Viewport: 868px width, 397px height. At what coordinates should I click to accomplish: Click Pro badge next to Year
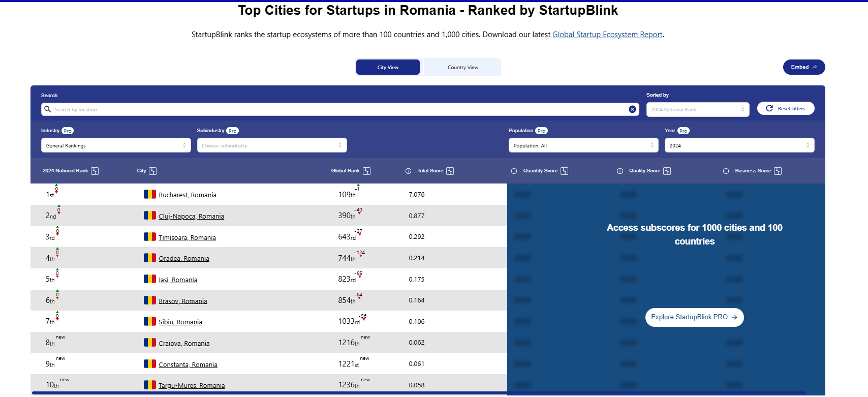[684, 131]
